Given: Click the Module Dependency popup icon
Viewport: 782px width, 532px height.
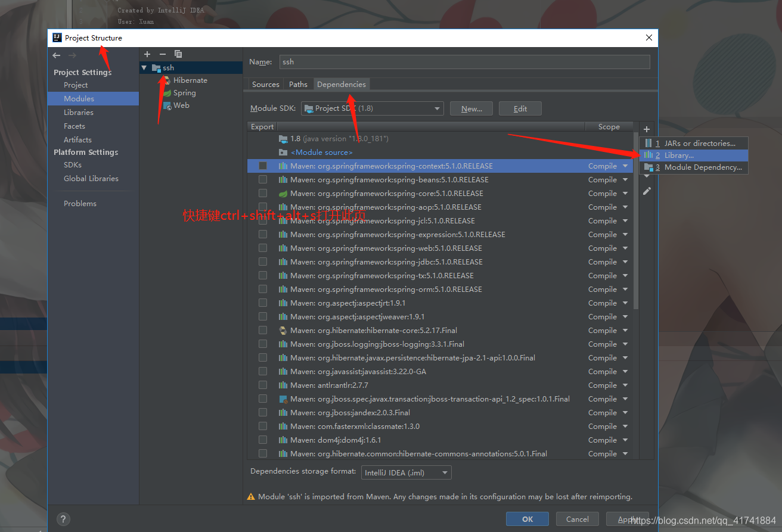Looking at the screenshot, I should coord(648,167).
